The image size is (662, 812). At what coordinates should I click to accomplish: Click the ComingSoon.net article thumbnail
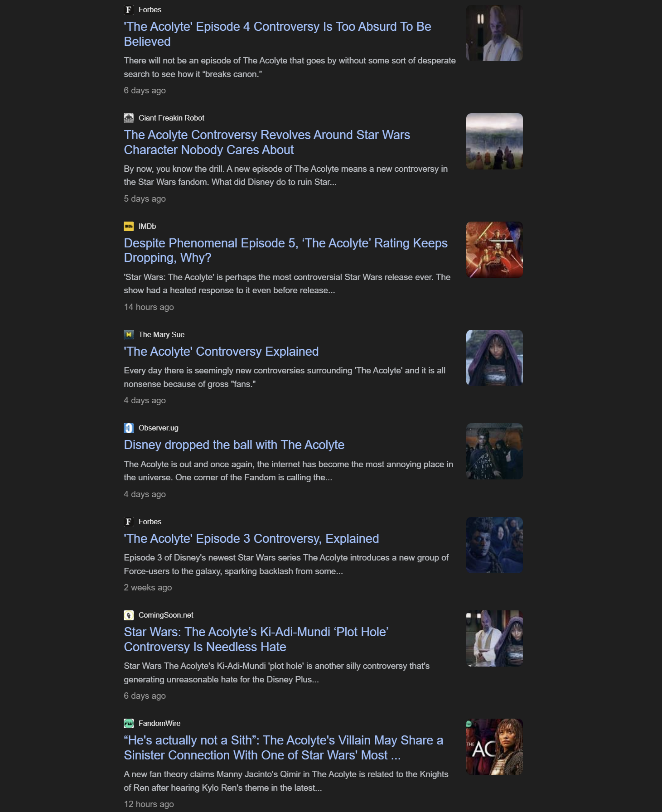[494, 638]
